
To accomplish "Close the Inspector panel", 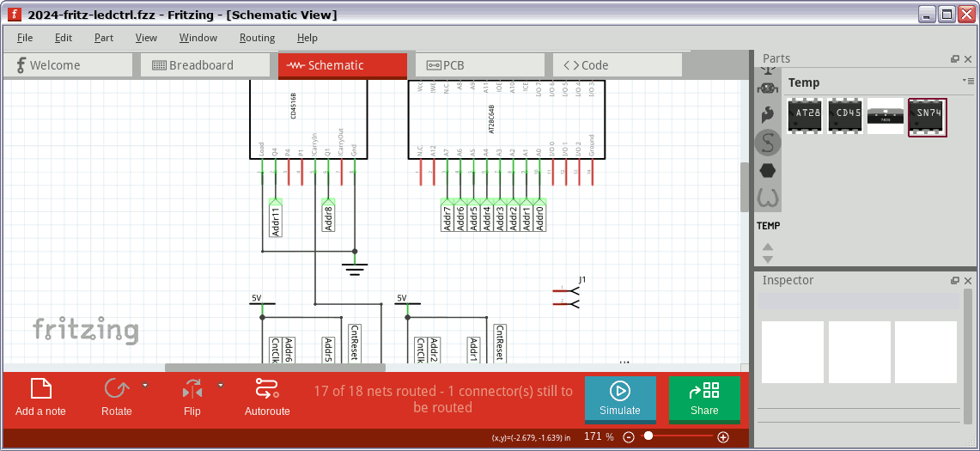I will tap(968, 280).
